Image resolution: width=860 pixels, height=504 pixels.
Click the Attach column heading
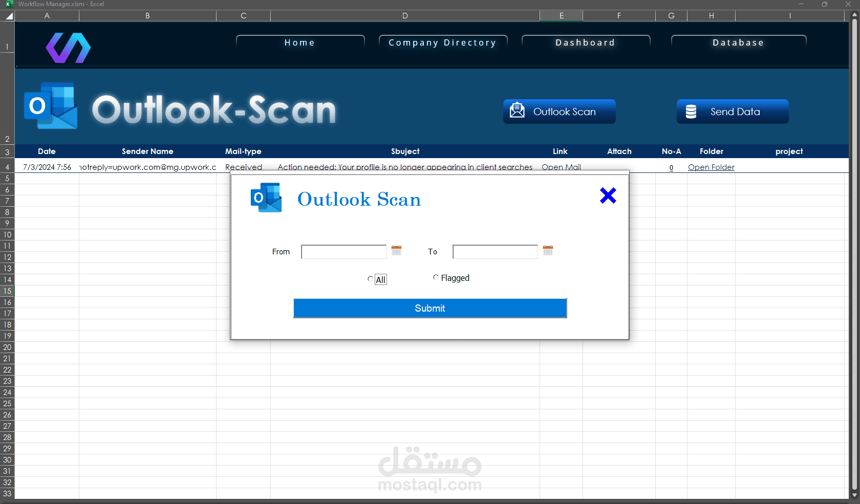click(x=619, y=151)
